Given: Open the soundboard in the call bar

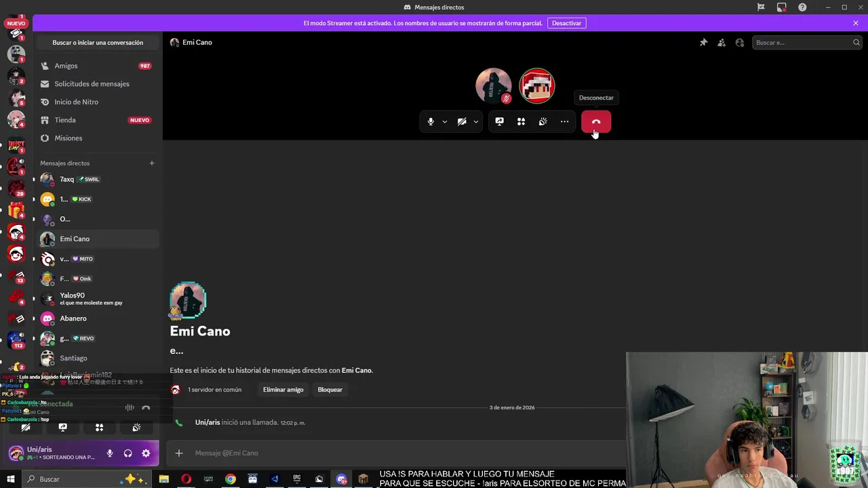Looking at the screenshot, I should 543,122.
